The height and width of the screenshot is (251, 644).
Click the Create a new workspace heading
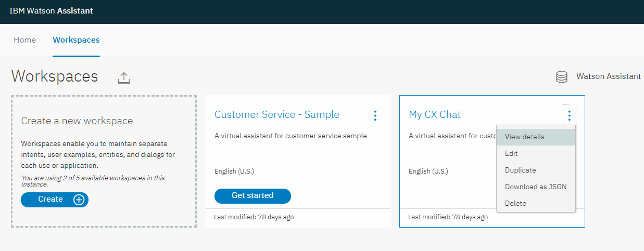click(x=77, y=121)
